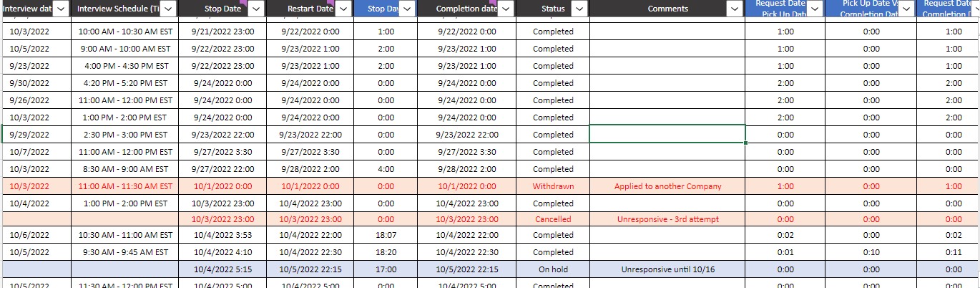Screen dimensions: 980x288
Task: Select the Cancelled status cell
Action: tap(553, 219)
